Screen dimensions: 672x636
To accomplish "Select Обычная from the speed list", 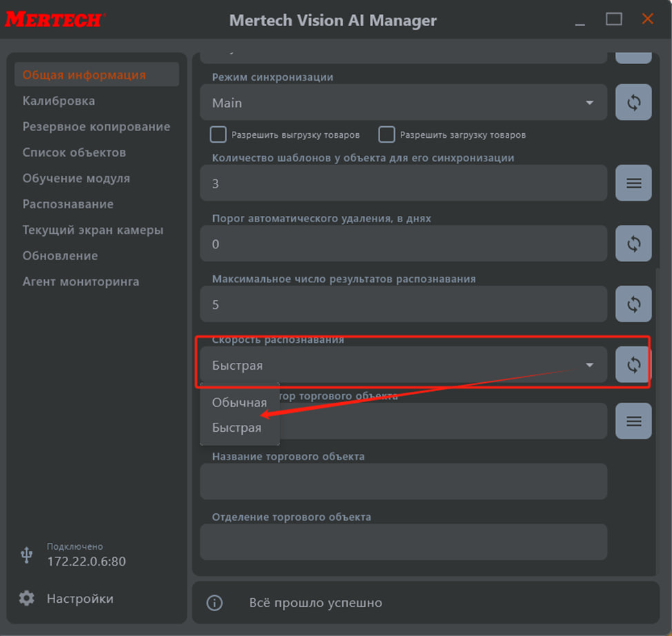I will point(239,403).
